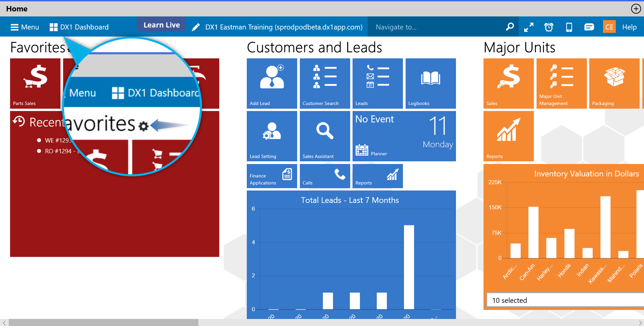Viewport: 644px width, 326px height.
Task: Toggle fullscreen expand arrows icon
Action: (529, 27)
